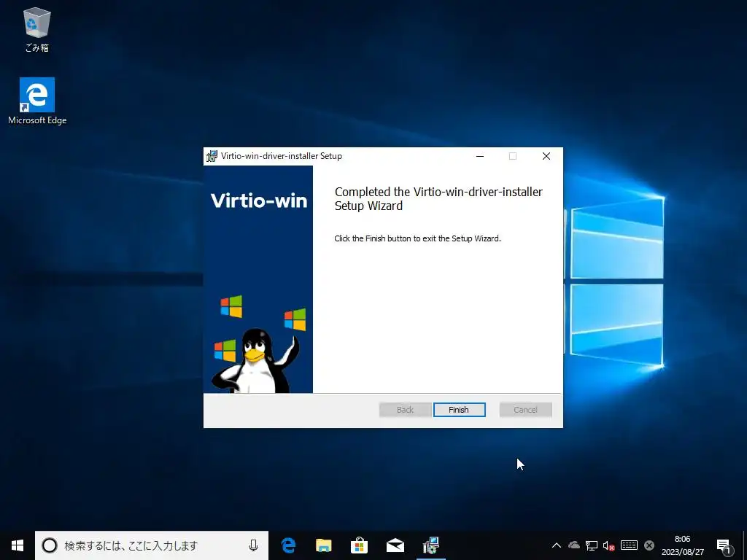Select the Microsoft Edge desktop shortcut

(x=37, y=101)
